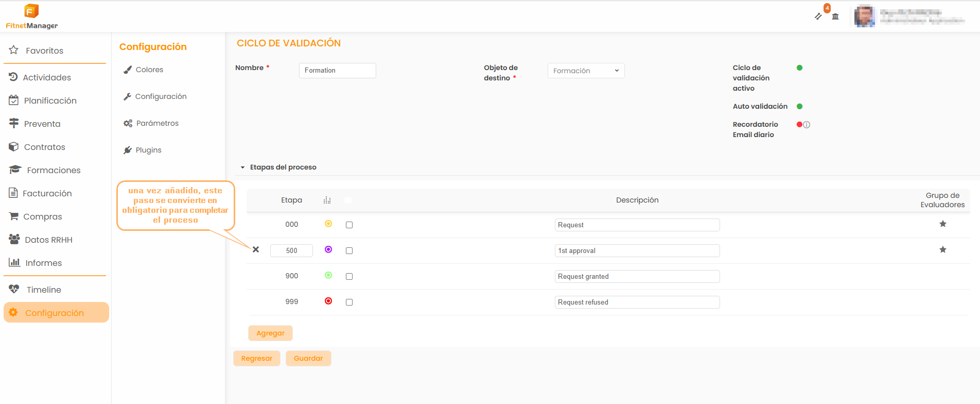This screenshot has width=980, height=404.
Task: Open the Timeline menu item
Action: (43, 290)
